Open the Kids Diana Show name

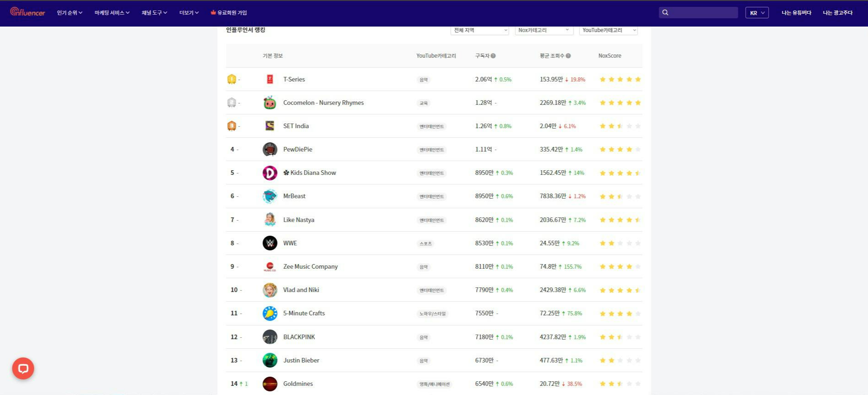[x=310, y=173]
